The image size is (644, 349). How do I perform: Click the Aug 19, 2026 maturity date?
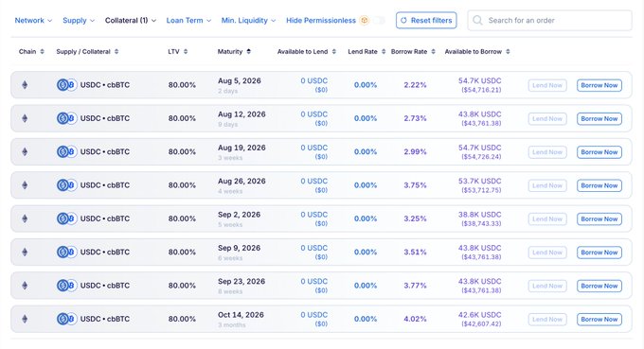pyautogui.click(x=241, y=148)
